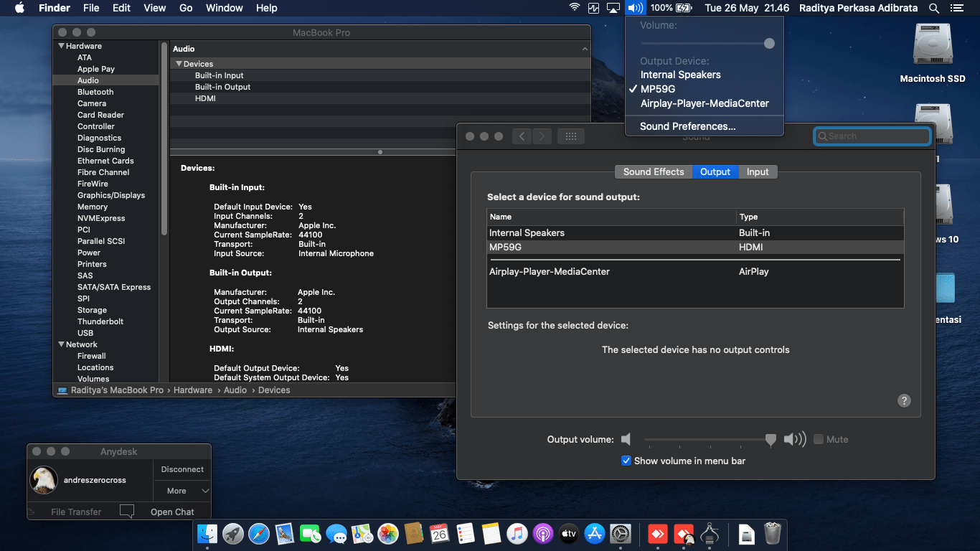Select Internal Speakers row in output device list
980x551 pixels.
695,232
